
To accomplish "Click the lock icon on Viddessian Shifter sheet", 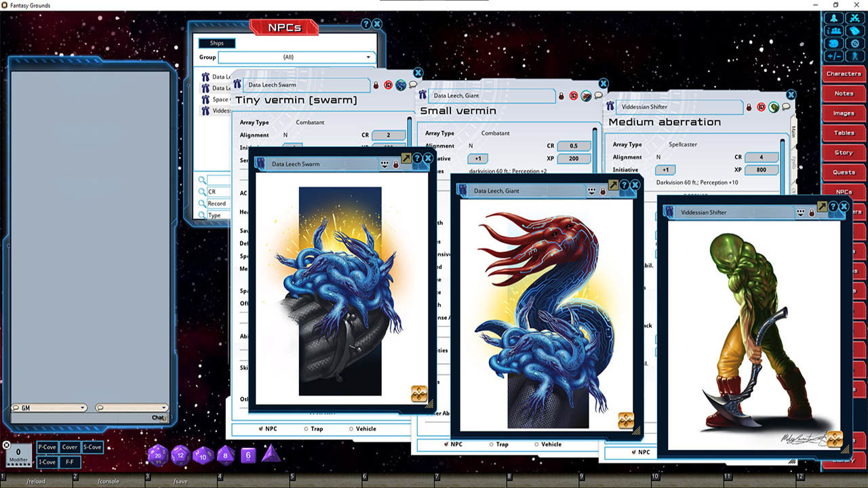I will (749, 107).
